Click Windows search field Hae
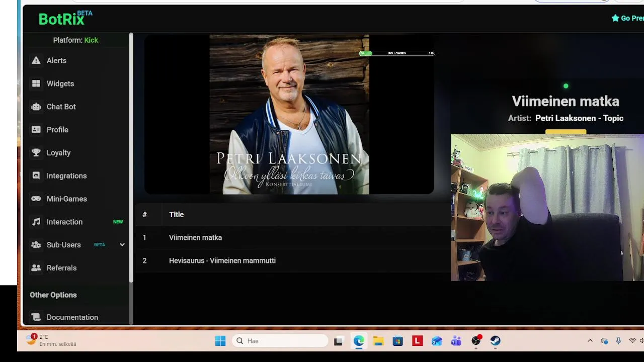Image resolution: width=644 pixels, height=362 pixels. click(280, 341)
